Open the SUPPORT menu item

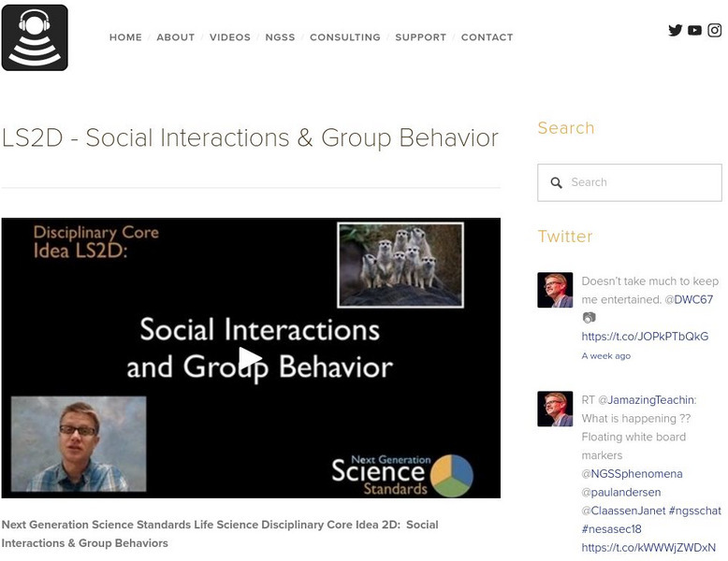pos(421,37)
